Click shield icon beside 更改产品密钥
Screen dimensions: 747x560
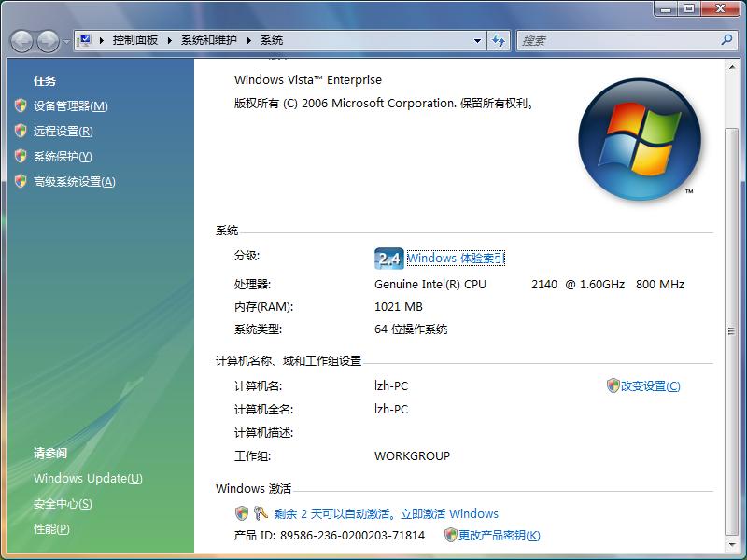tap(451, 535)
